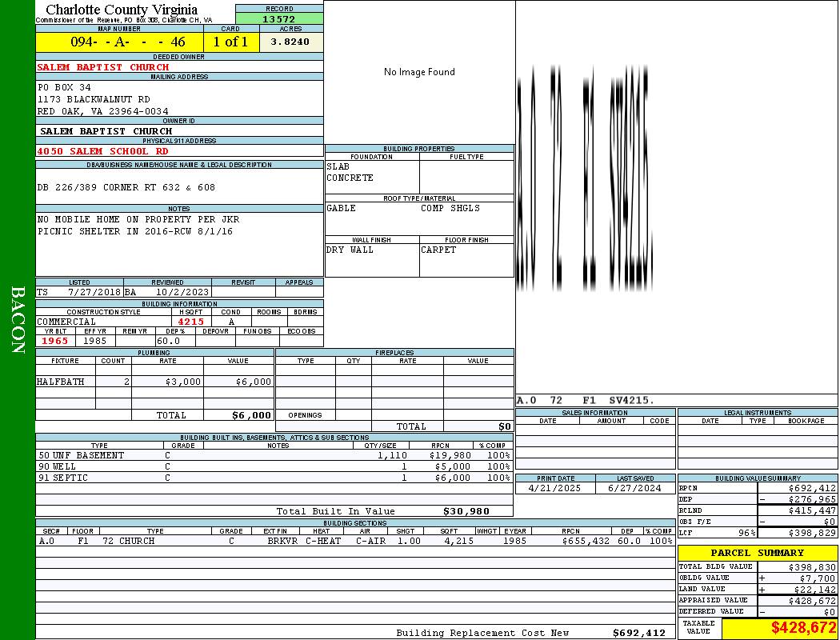The width and height of the screenshot is (840, 640).
Task: Click the LCF value $398,829
Action: (x=812, y=534)
